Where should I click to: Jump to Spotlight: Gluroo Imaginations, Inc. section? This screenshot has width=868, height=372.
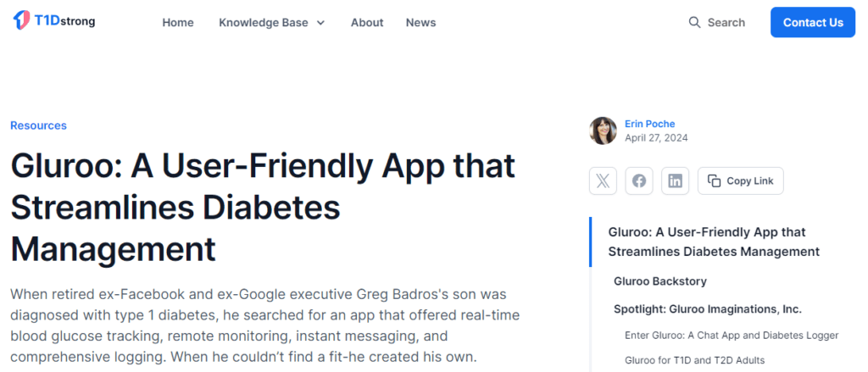[708, 308]
